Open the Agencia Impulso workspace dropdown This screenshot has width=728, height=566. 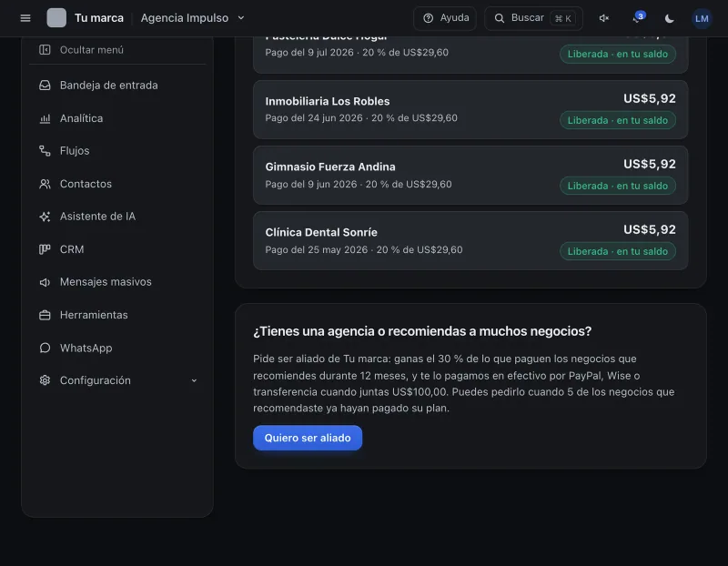[193, 18]
